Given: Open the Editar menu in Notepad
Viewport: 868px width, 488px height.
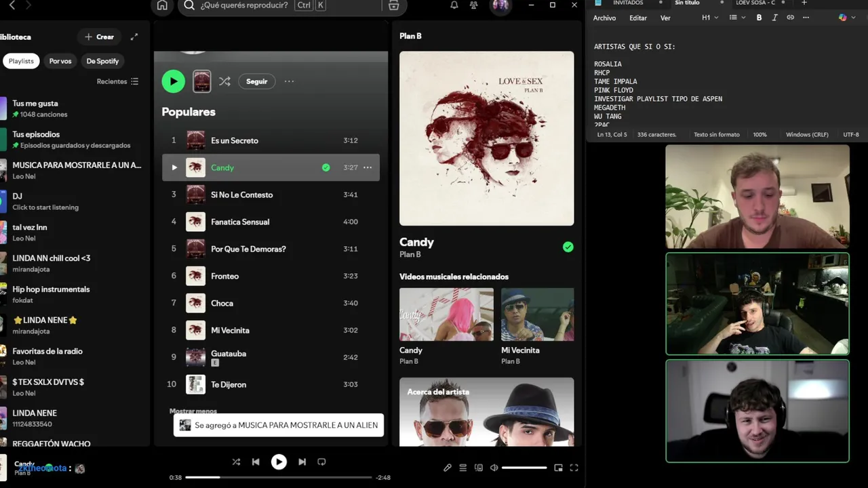Looking at the screenshot, I should (638, 18).
